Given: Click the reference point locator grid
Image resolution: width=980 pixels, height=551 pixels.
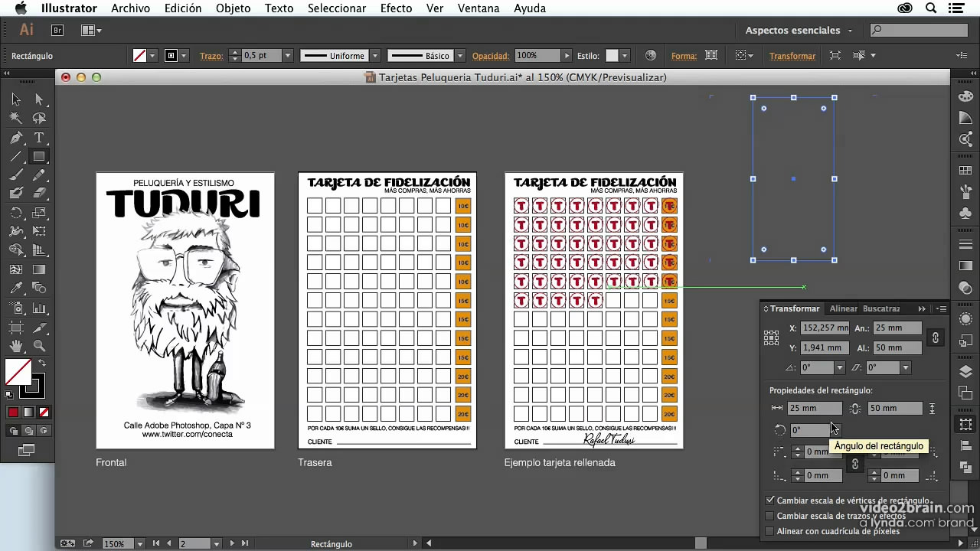Looking at the screenshot, I should (x=772, y=337).
